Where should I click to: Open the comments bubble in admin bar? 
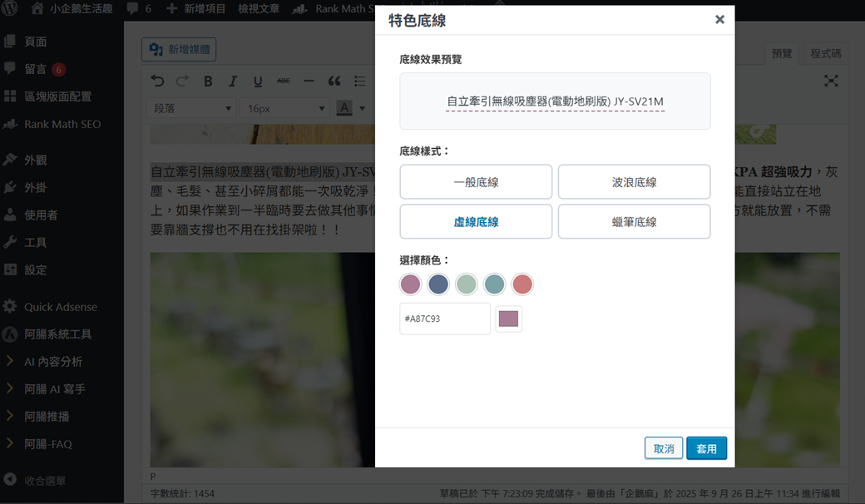click(x=139, y=8)
